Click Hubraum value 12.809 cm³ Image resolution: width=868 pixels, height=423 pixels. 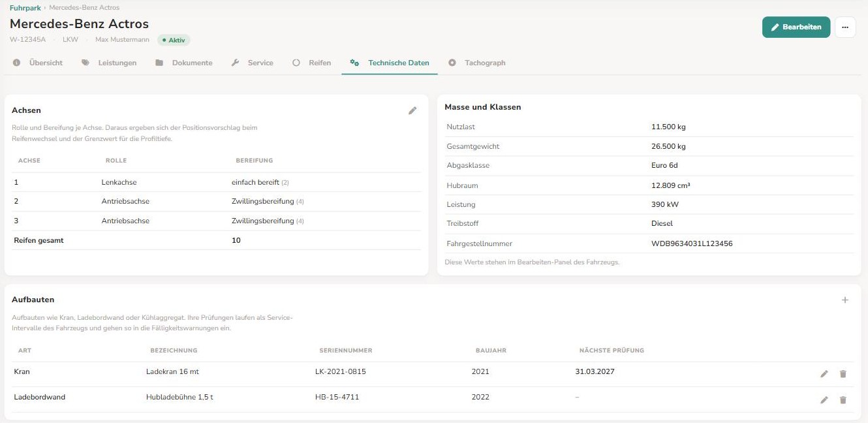pyautogui.click(x=671, y=185)
